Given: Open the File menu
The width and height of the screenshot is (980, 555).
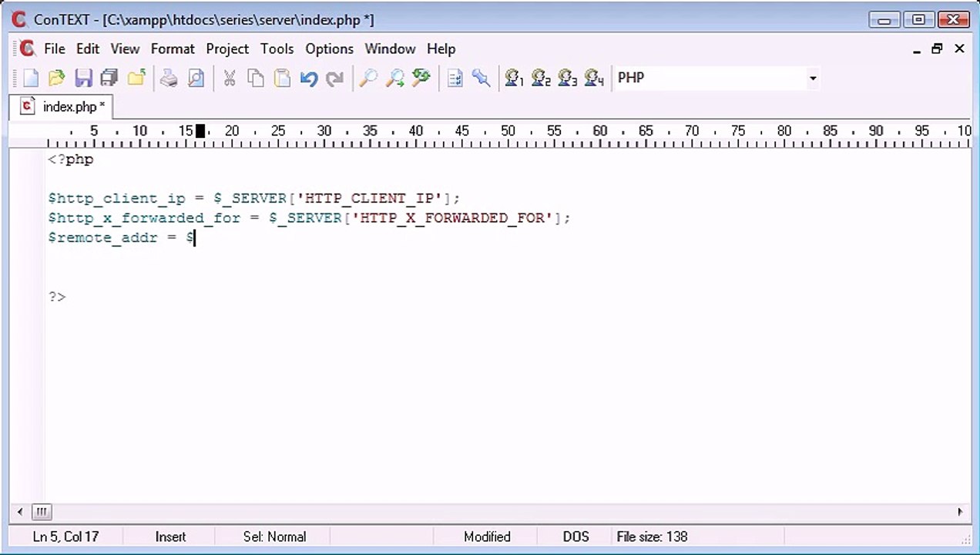Looking at the screenshot, I should point(55,49).
